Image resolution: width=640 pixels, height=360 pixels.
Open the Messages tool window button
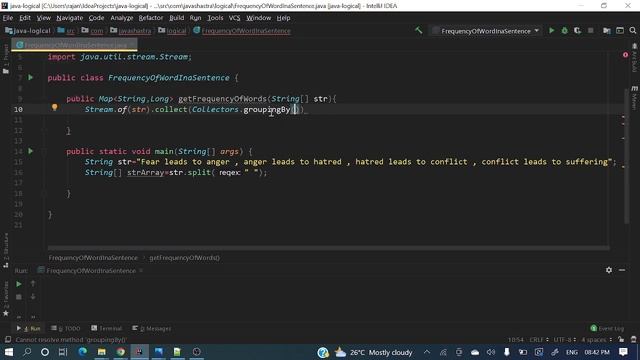coord(151,328)
